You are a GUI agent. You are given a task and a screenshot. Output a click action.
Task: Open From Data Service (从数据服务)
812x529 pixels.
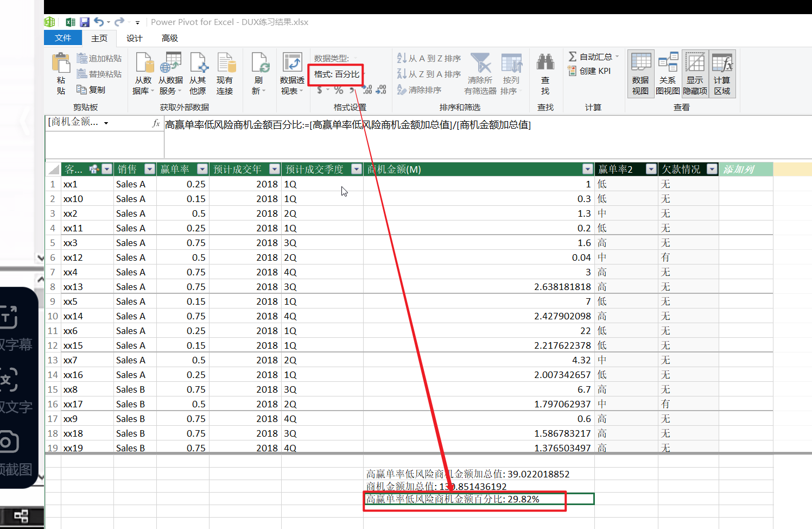[x=170, y=74]
